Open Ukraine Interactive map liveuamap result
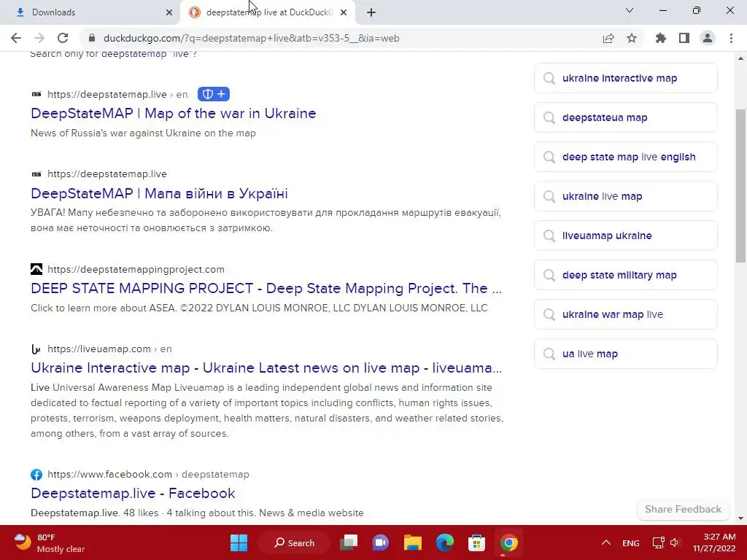747x560 pixels. click(266, 367)
